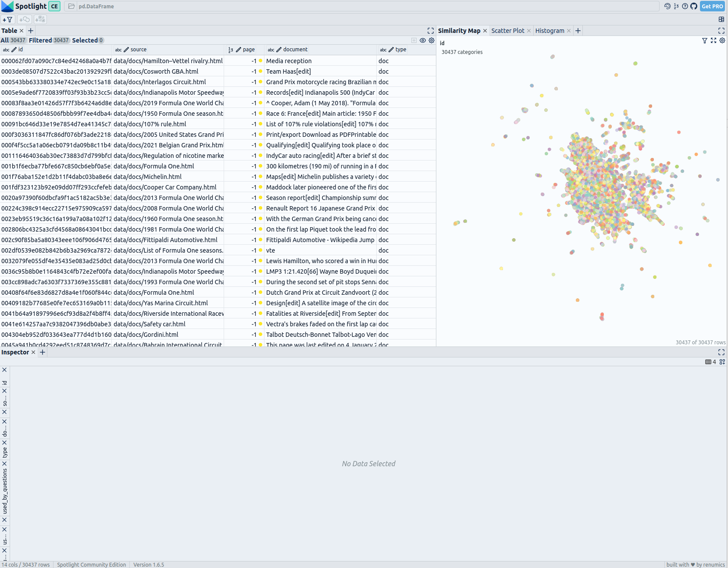Edit the source column pencil icon
This screenshot has width=728, height=568.
coord(126,50)
